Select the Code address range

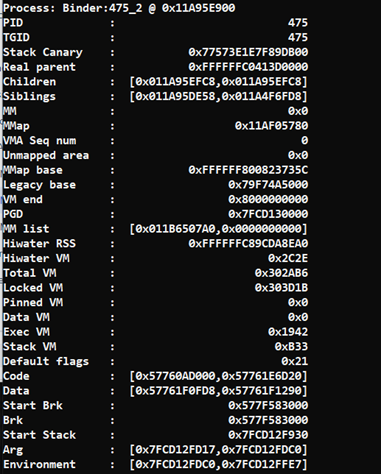click(219, 376)
